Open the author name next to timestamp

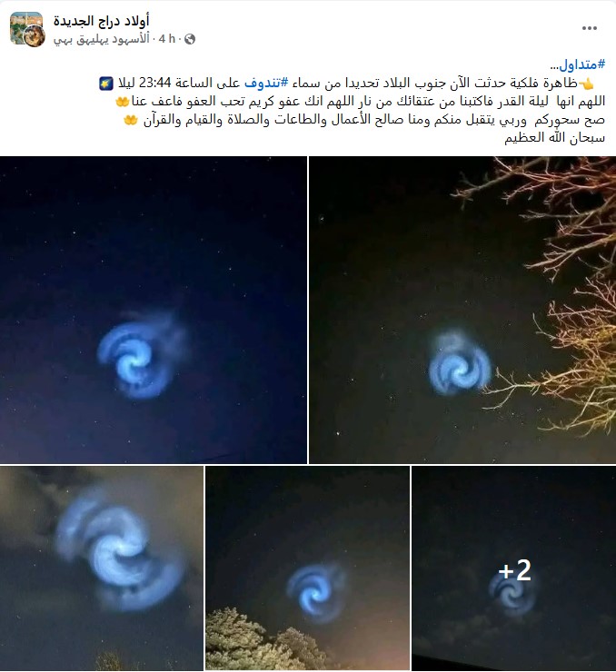point(101,39)
